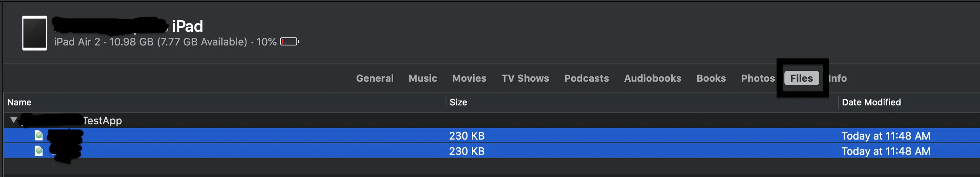Screen dimensions: 980x177
Task: Click the second file's document icon
Action: click(x=39, y=151)
